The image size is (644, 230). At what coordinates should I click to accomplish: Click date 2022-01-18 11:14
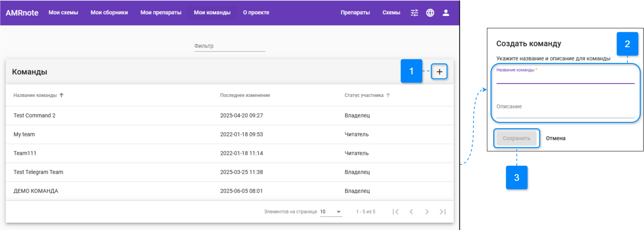point(241,153)
